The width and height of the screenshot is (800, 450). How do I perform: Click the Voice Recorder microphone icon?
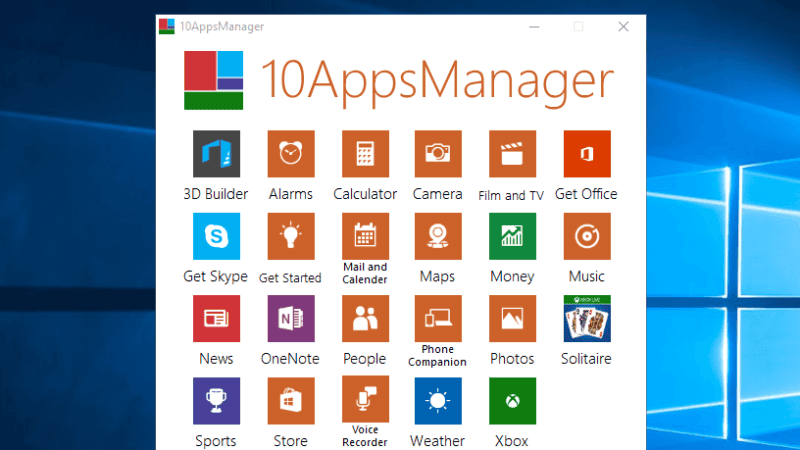pos(365,399)
